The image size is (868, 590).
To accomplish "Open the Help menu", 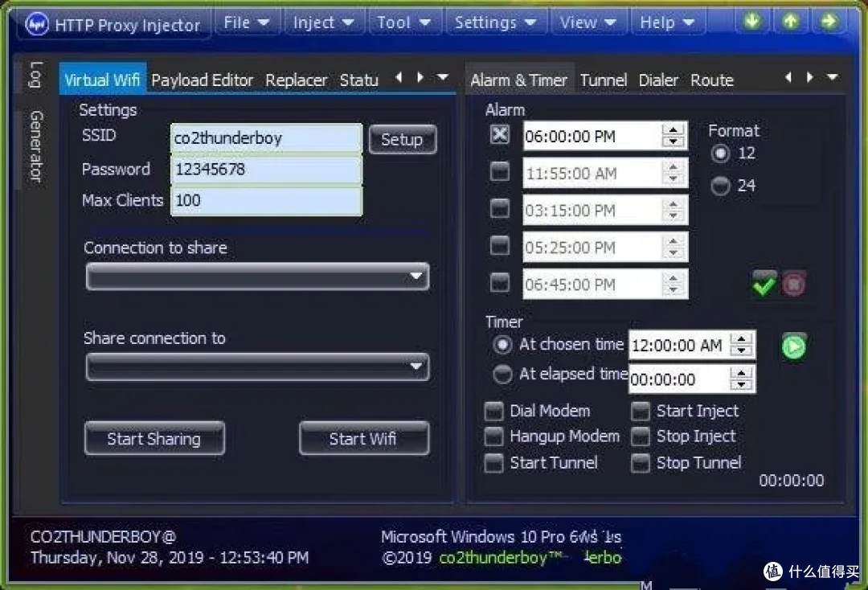I will 667,23.
